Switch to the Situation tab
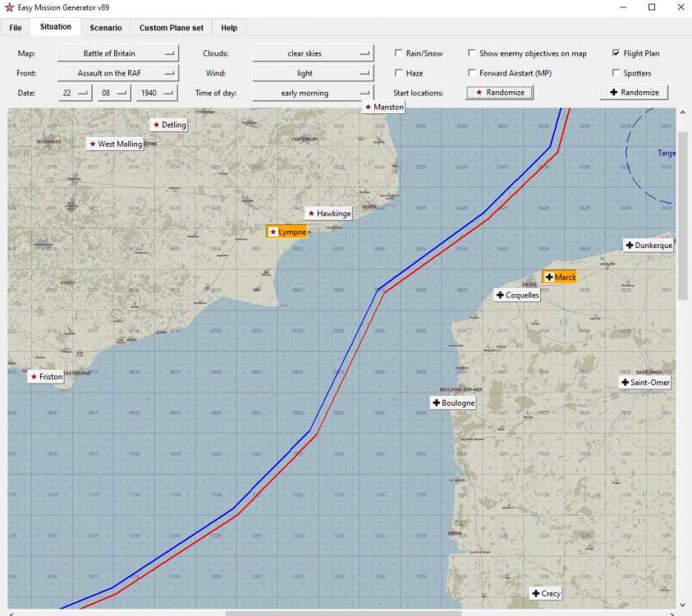This screenshot has width=692, height=616. 56,27
